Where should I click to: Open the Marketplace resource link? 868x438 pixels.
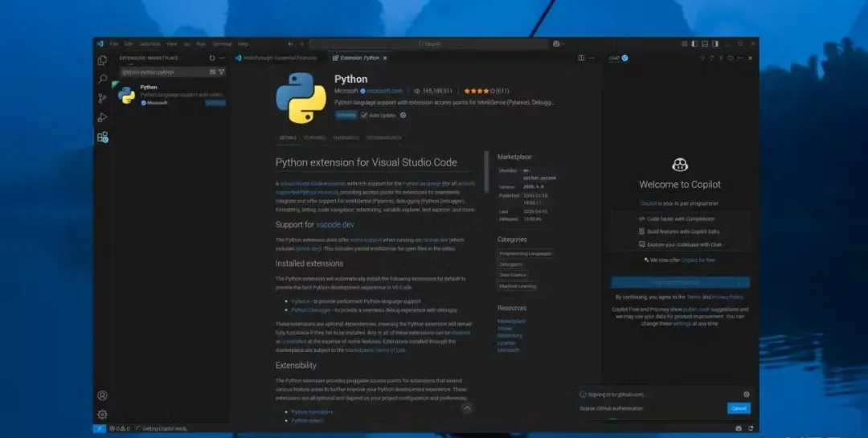click(511, 321)
